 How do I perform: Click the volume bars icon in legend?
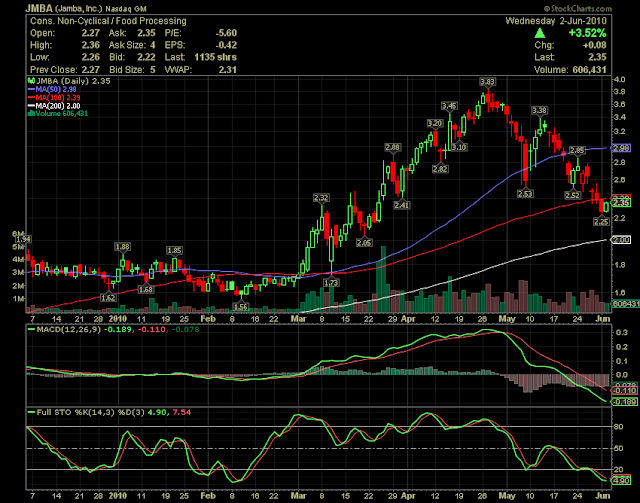click(31, 114)
